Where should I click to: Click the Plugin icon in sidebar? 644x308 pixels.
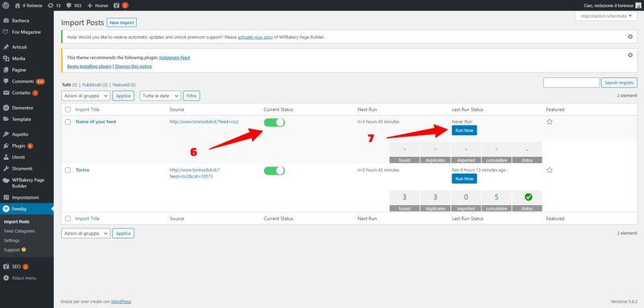(x=6, y=146)
